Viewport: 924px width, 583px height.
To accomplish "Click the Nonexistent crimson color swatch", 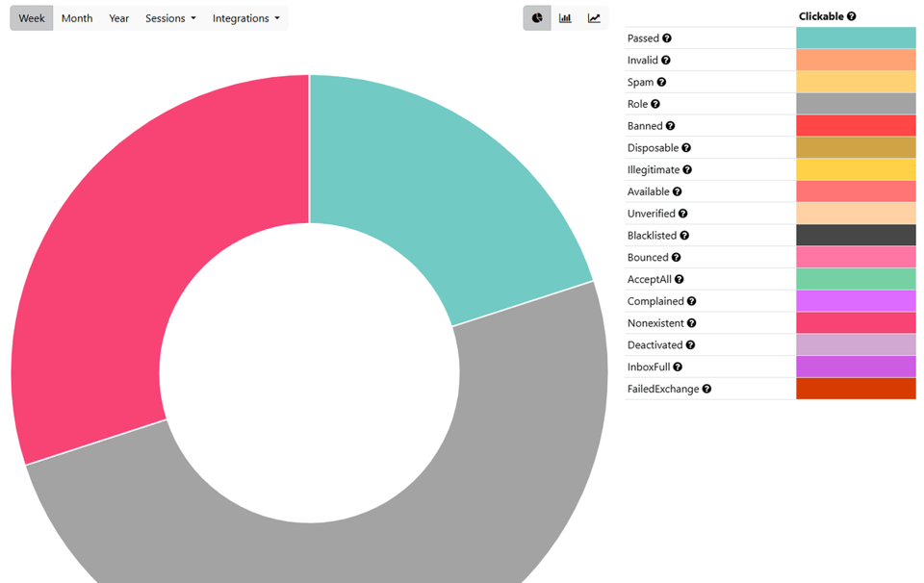I will pyautogui.click(x=856, y=322).
